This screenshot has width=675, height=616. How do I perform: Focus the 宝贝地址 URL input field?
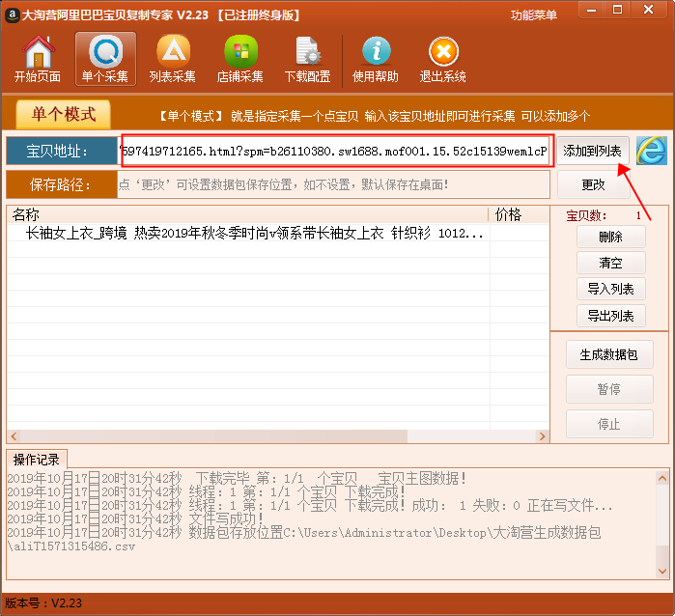335,151
